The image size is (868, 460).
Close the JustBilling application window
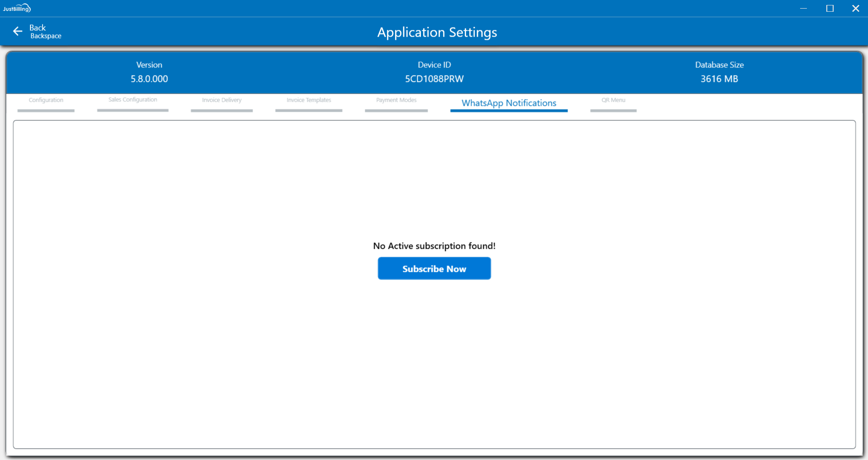pos(855,8)
